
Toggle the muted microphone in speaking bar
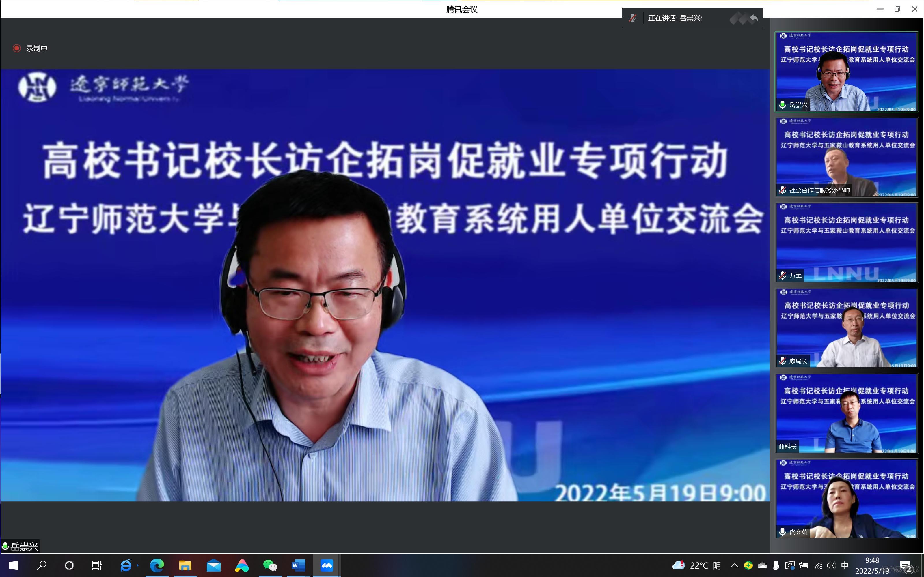[x=633, y=18]
